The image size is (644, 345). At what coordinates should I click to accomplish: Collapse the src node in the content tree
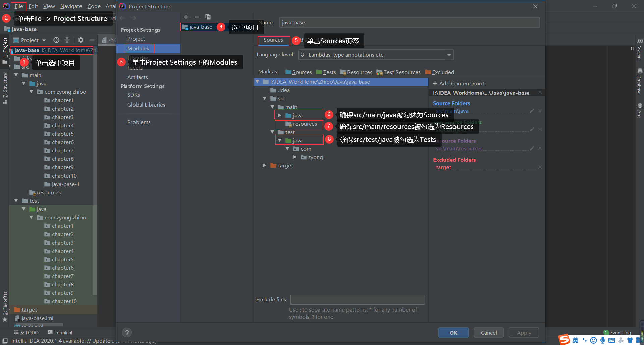point(265,98)
